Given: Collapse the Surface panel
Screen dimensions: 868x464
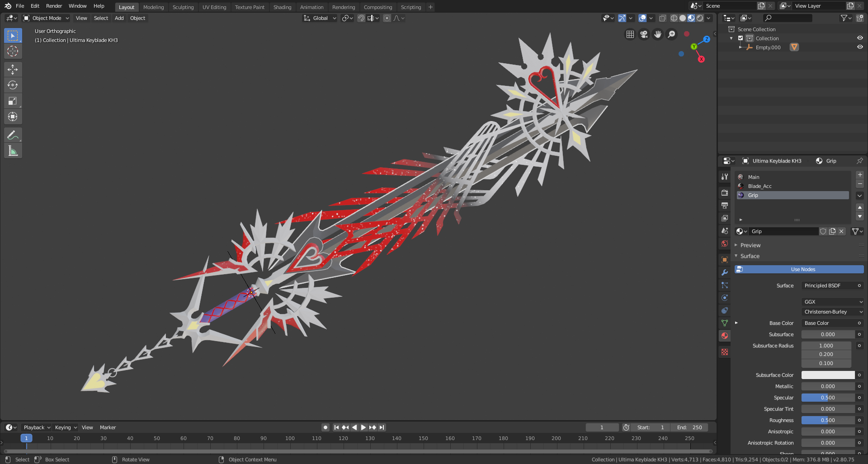Looking at the screenshot, I should 750,256.
